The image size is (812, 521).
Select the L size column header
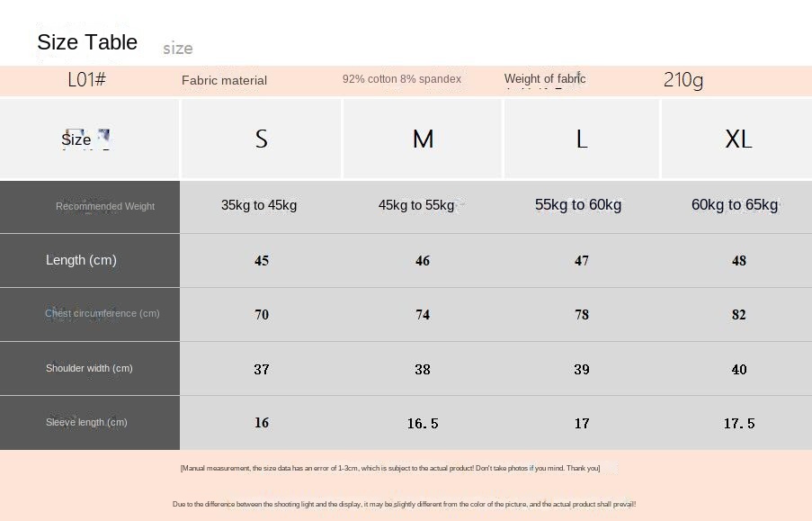click(x=582, y=139)
